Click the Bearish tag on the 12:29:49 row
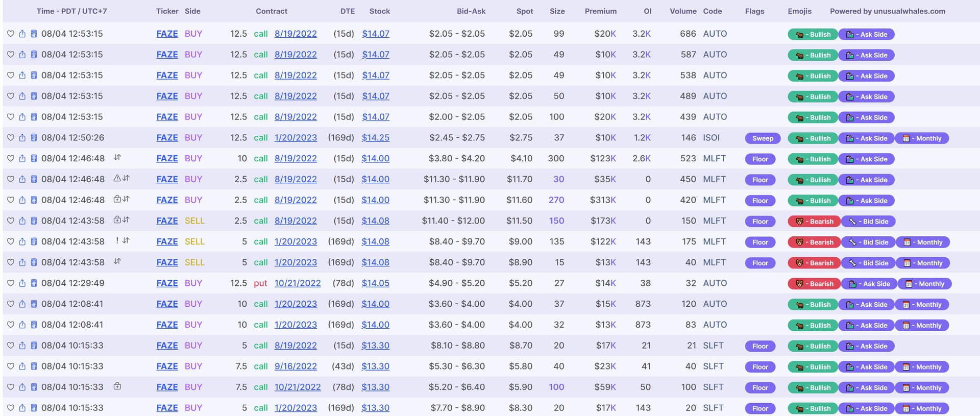The width and height of the screenshot is (980, 416). (x=814, y=284)
